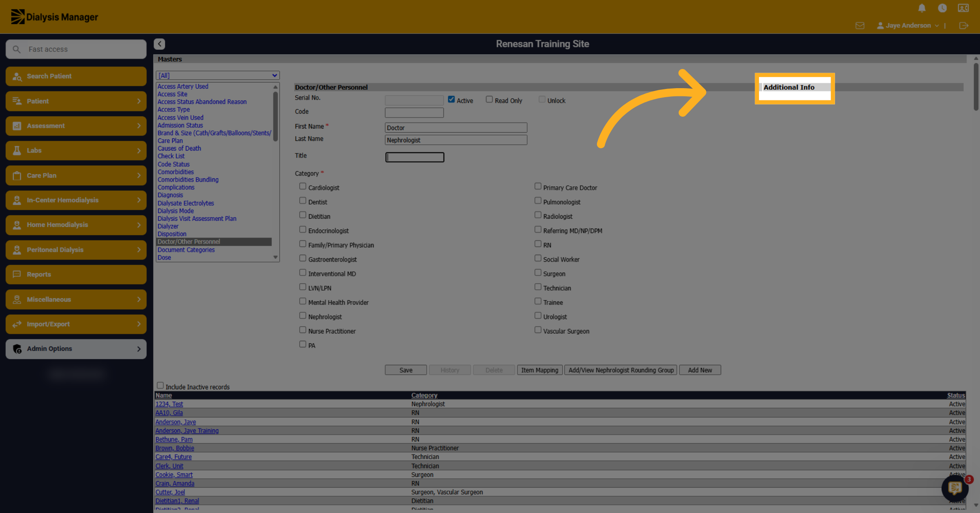The height and width of the screenshot is (513, 980).
Task: Click the logout icon in header
Action: click(963, 25)
